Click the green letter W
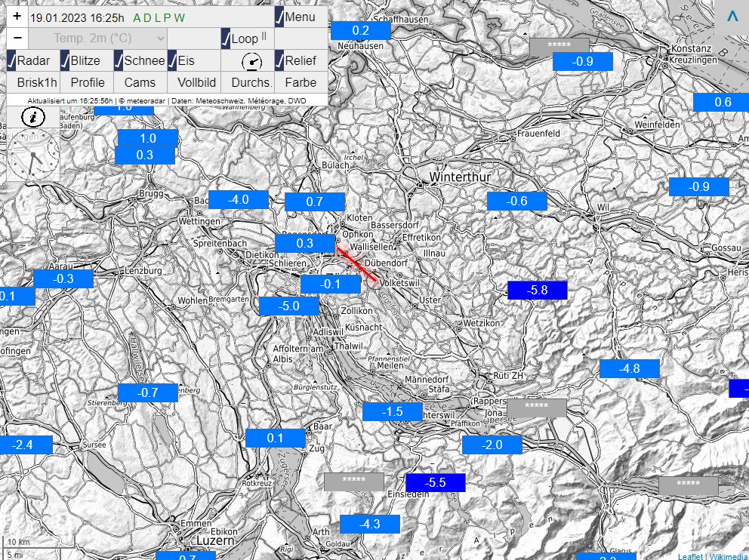Viewport: 749px width, 560px height. pos(179,18)
